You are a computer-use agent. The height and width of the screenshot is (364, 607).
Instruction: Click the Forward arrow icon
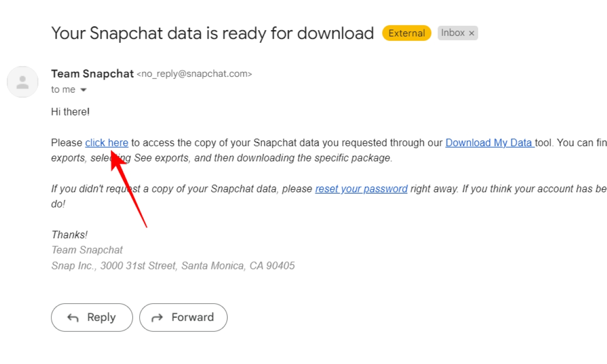tap(156, 317)
